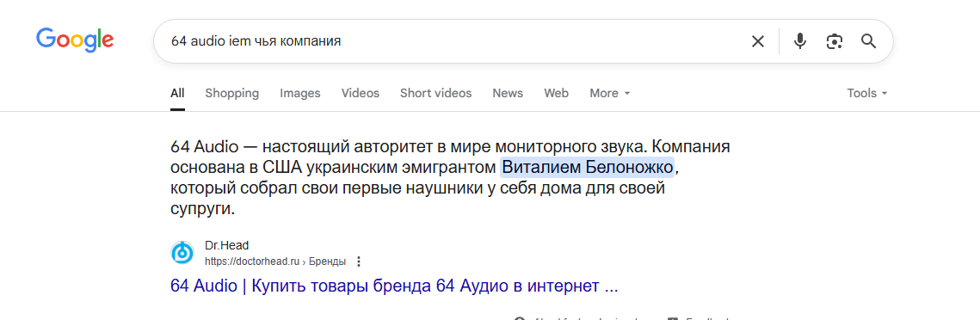Switch to the Shopping tab
The height and width of the screenshot is (320, 980).
tap(231, 93)
